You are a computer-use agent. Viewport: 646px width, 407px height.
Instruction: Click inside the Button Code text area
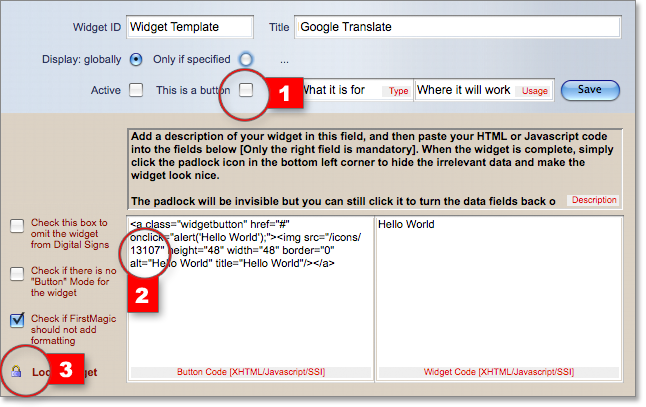pos(250,298)
